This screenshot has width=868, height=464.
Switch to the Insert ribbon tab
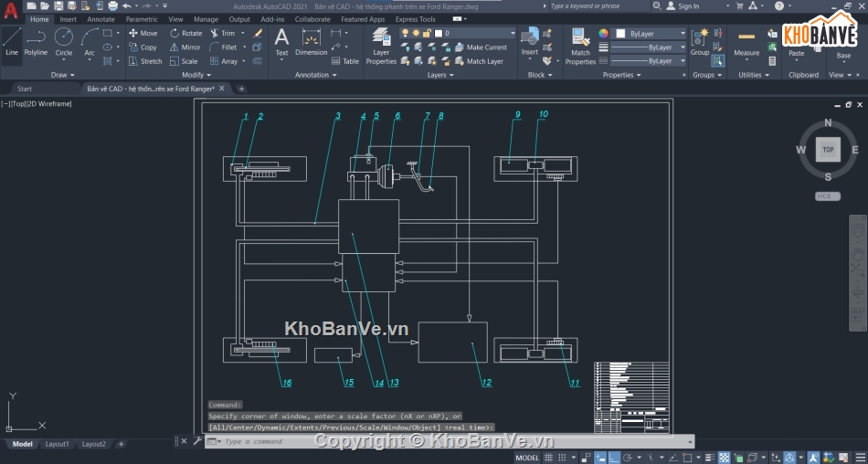pos(69,19)
